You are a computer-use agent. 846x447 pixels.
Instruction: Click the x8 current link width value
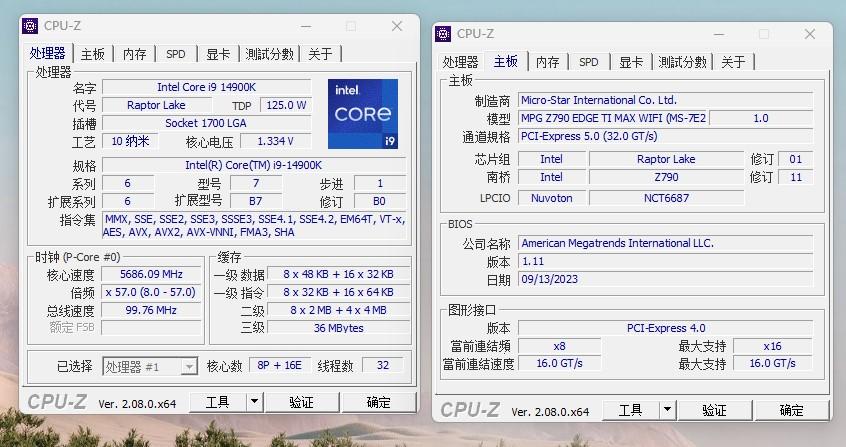point(560,346)
